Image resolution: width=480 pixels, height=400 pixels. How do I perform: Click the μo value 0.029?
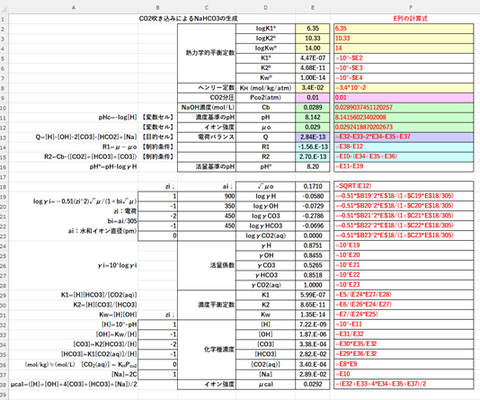tap(312, 127)
